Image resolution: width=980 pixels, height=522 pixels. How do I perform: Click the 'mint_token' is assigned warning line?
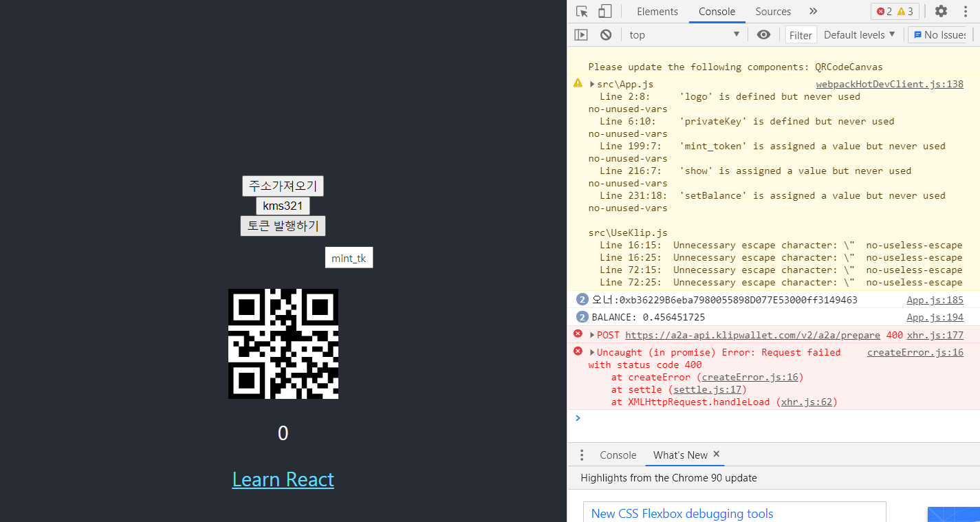772,146
